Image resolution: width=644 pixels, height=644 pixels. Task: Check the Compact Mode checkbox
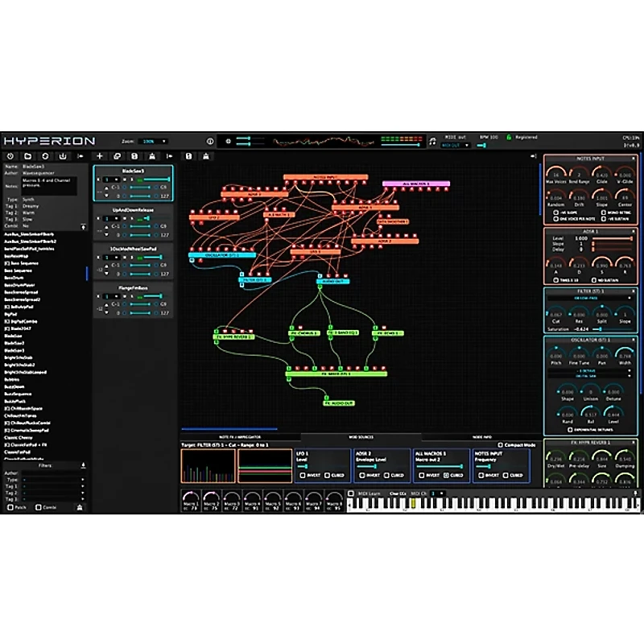501,444
